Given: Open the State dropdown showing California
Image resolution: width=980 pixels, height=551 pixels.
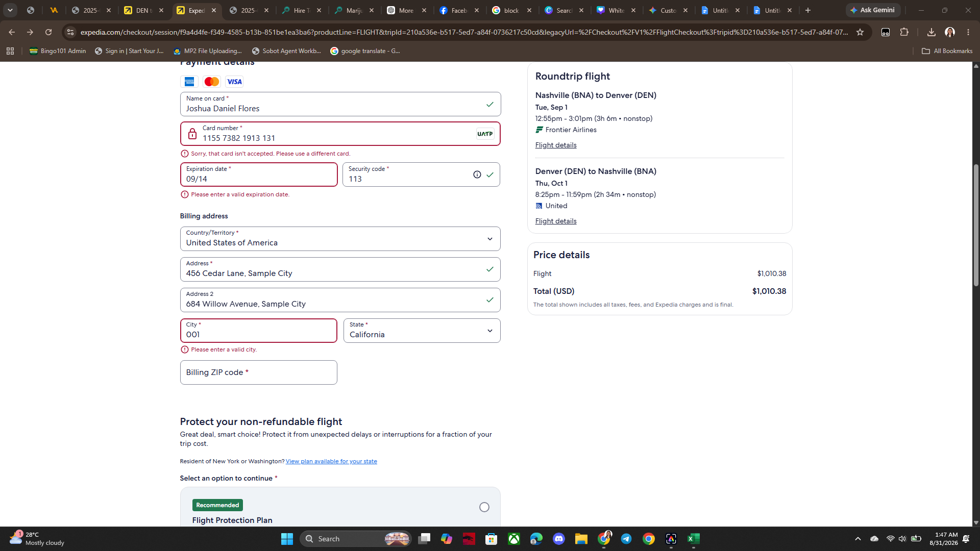Looking at the screenshot, I should 422,331.
